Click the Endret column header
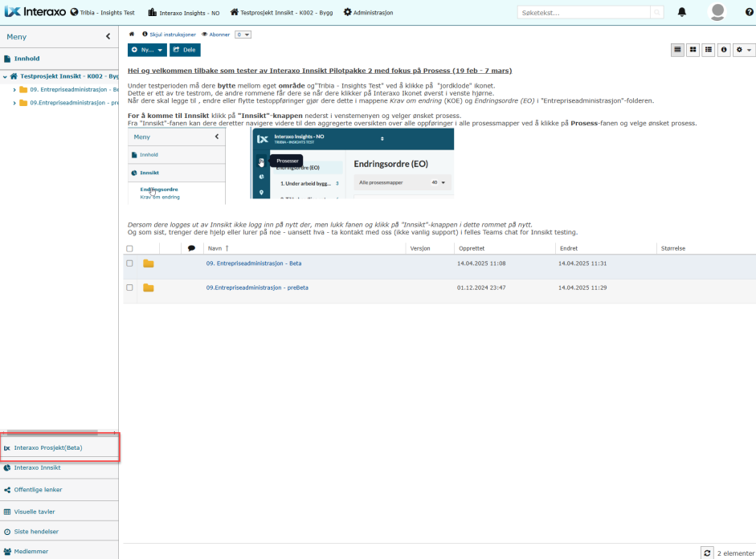 (x=569, y=248)
